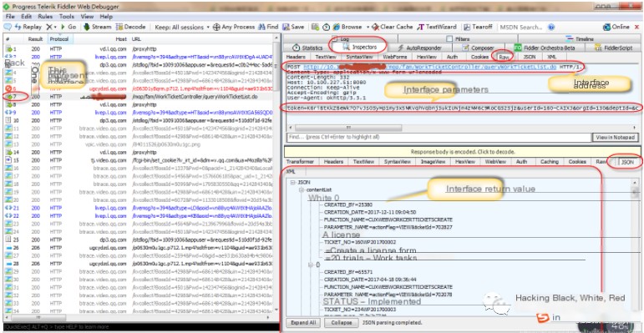Click the camera screenshot toolbar icon
This screenshot has height=333, width=644.
tap(316, 27)
